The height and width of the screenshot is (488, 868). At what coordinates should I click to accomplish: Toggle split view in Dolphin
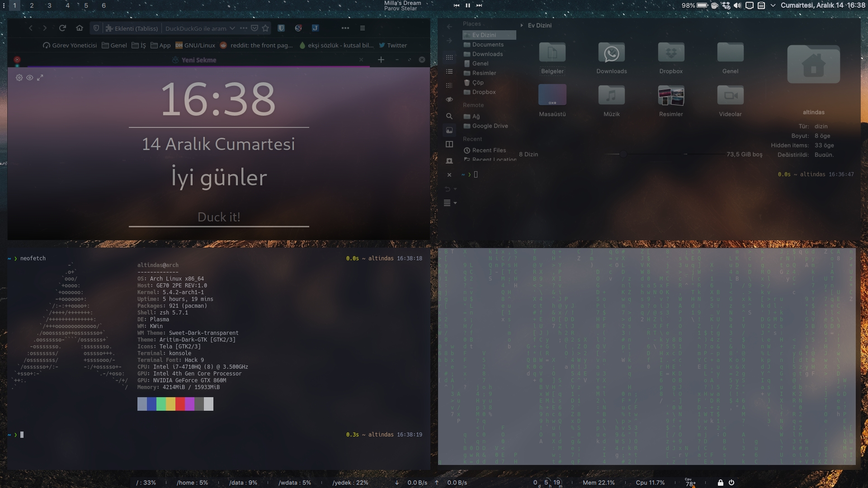[x=449, y=144]
